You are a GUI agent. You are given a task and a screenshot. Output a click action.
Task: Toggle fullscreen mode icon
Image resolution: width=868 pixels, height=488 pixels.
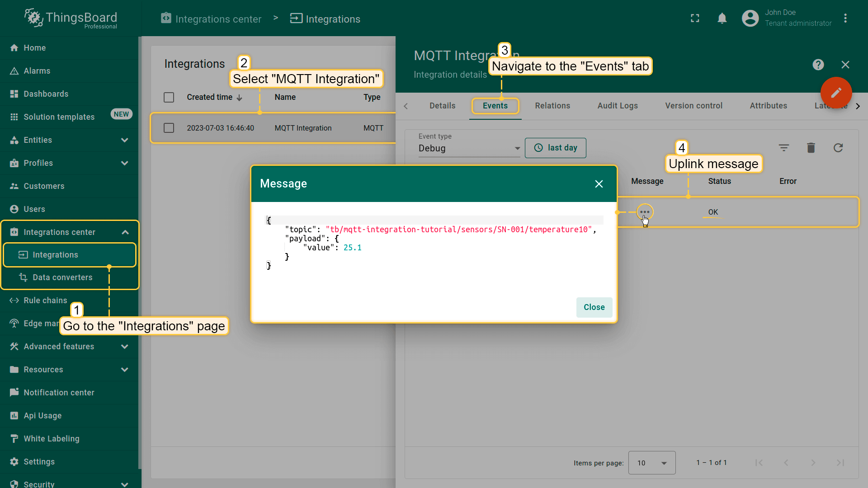[x=695, y=19]
